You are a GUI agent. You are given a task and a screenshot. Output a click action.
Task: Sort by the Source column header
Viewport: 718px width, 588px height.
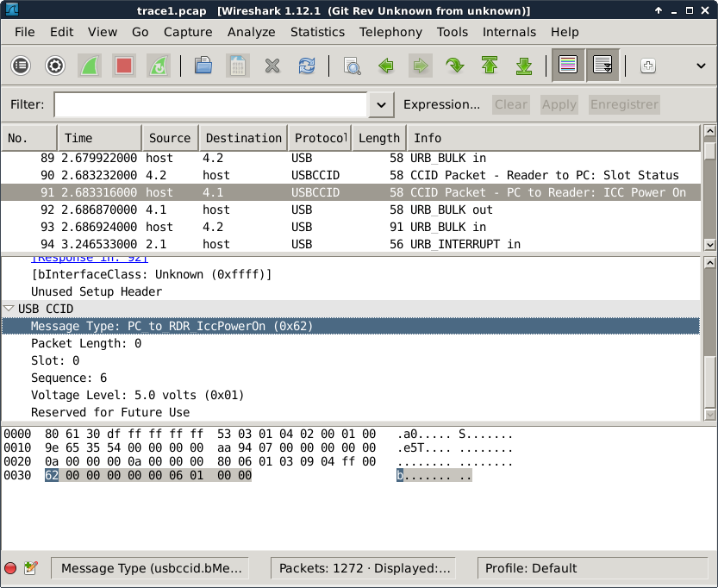point(170,138)
